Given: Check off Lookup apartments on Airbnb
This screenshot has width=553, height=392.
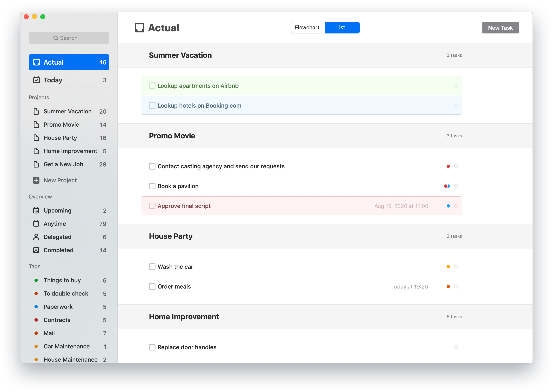Looking at the screenshot, I should 152,86.
